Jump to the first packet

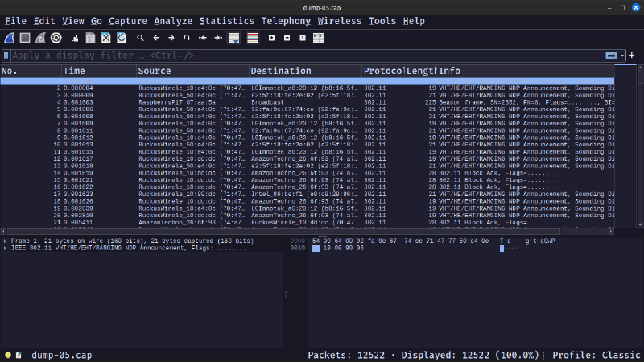pyautogui.click(x=203, y=38)
